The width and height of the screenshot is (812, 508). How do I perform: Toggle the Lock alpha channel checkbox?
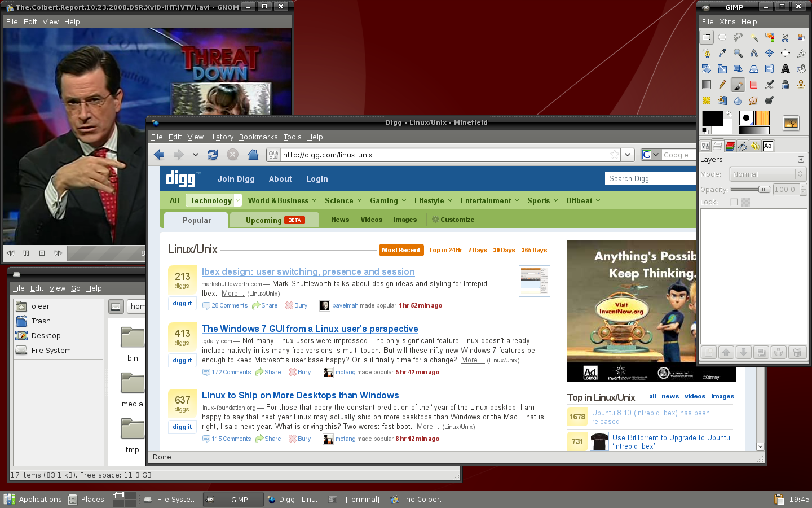point(734,202)
